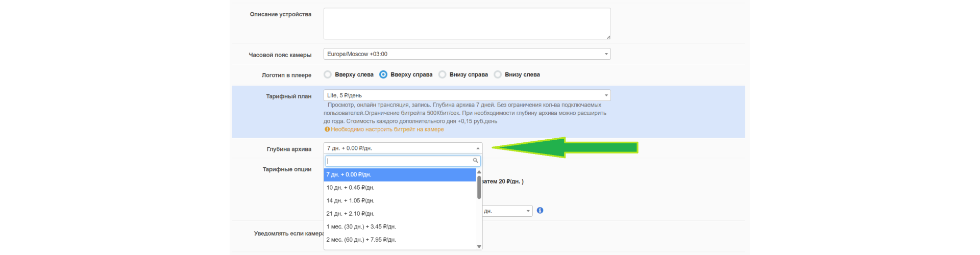This screenshot has width=980, height=255.
Task: Click the scroll-up arrow in the archive depth list
Action: (x=479, y=172)
